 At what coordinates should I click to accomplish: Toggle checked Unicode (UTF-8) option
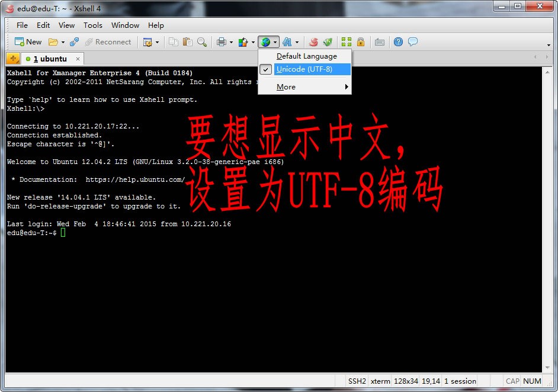[x=304, y=69]
